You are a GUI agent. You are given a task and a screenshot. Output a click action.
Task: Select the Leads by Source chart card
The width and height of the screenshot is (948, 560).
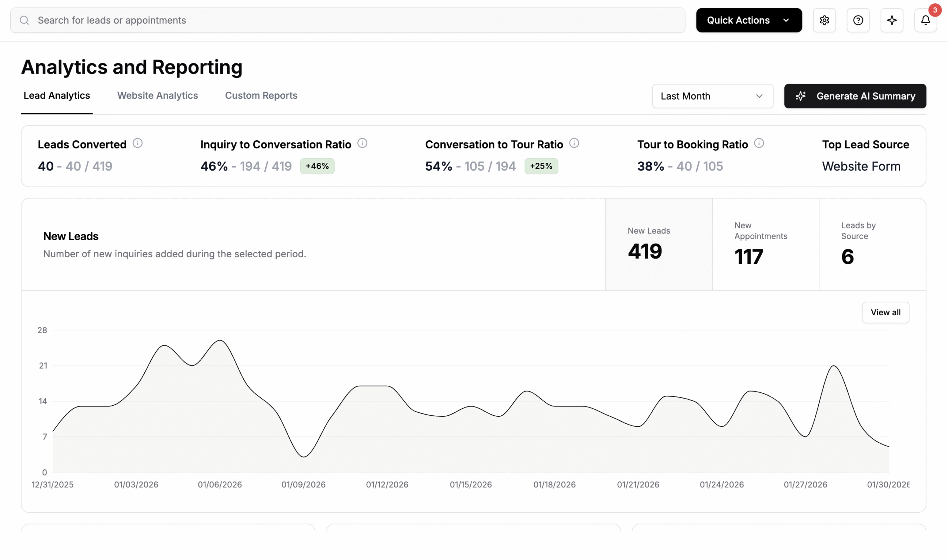pyautogui.click(x=872, y=245)
